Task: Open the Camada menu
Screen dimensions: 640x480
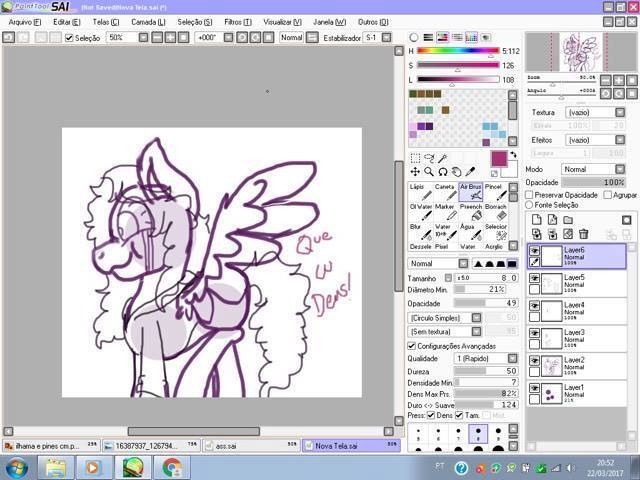Action: pos(149,22)
